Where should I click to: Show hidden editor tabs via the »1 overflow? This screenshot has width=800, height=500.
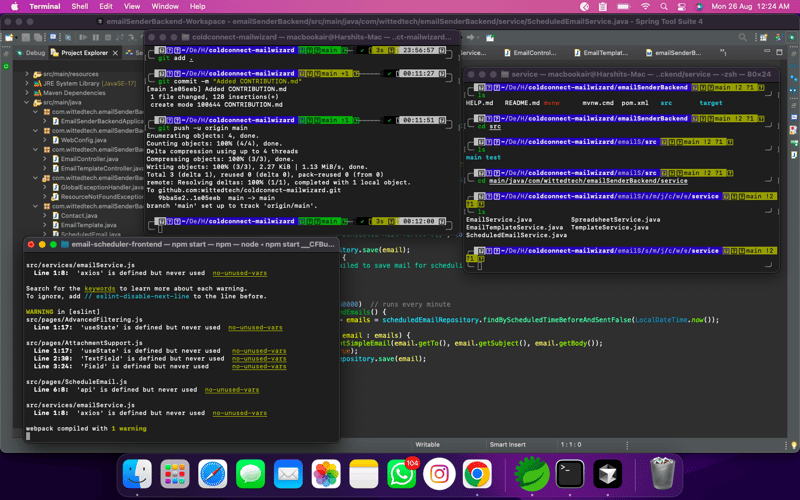(723, 52)
